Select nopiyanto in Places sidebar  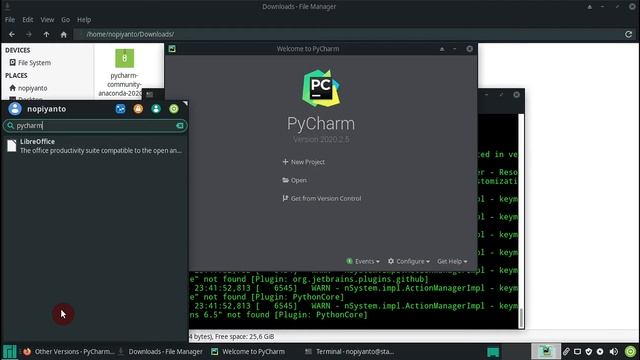pyautogui.click(x=28, y=88)
